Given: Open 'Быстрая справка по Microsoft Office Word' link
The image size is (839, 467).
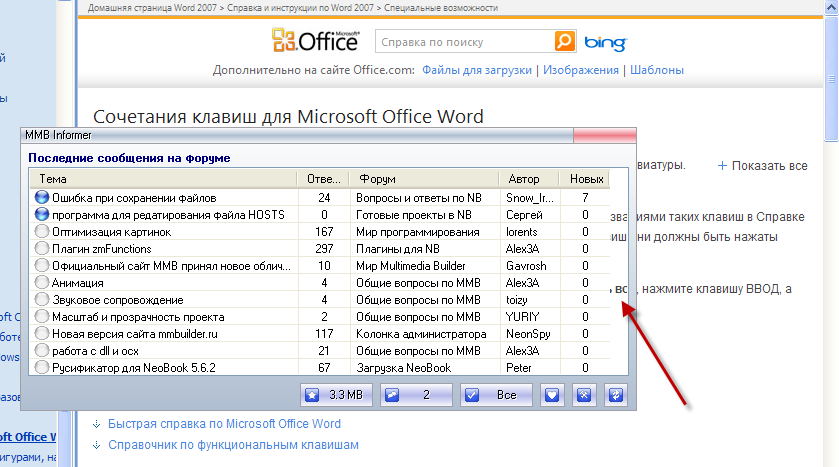Looking at the screenshot, I should pos(224,424).
